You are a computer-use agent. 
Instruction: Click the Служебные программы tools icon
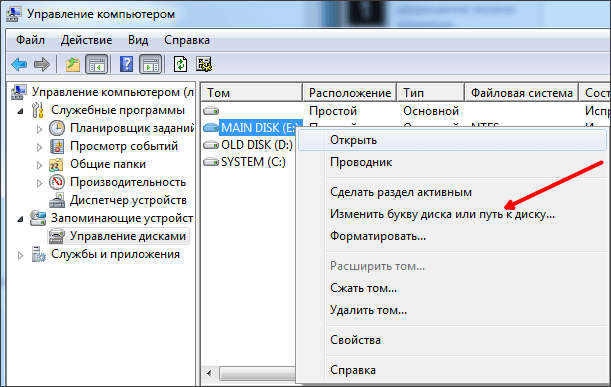[x=38, y=110]
